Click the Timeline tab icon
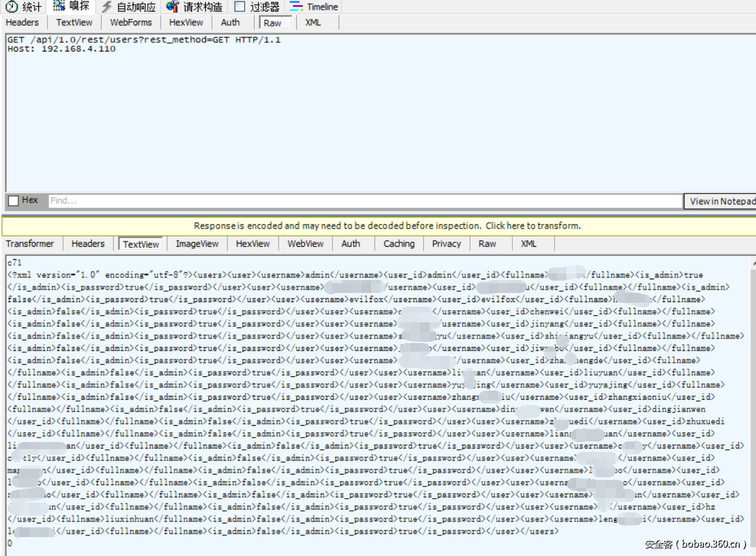The height and width of the screenshot is (556, 756). (x=296, y=7)
